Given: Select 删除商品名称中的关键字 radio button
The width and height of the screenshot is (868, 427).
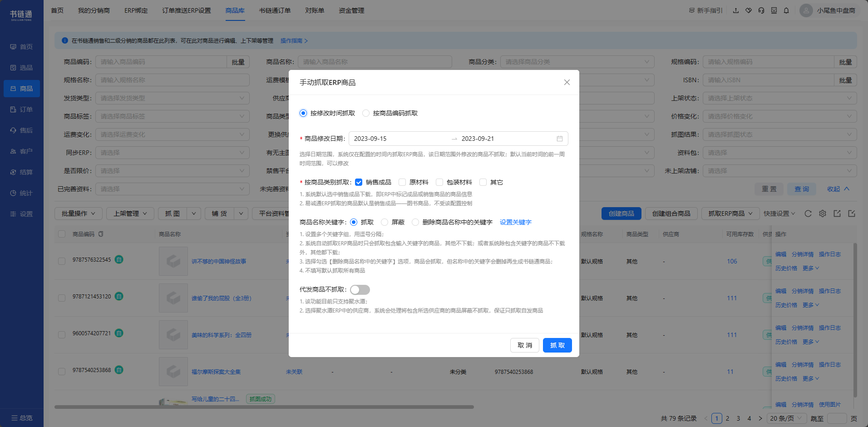Looking at the screenshot, I should 415,222.
